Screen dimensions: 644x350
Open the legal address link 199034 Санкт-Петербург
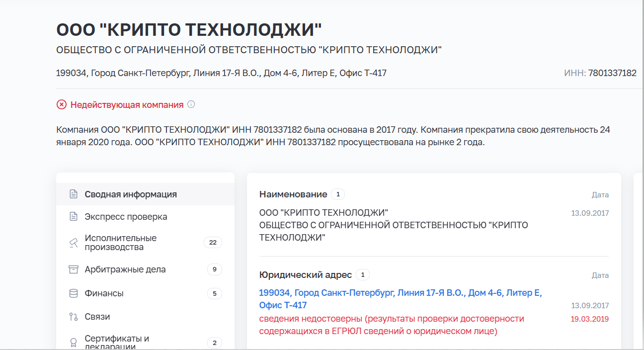pyautogui.click(x=401, y=299)
